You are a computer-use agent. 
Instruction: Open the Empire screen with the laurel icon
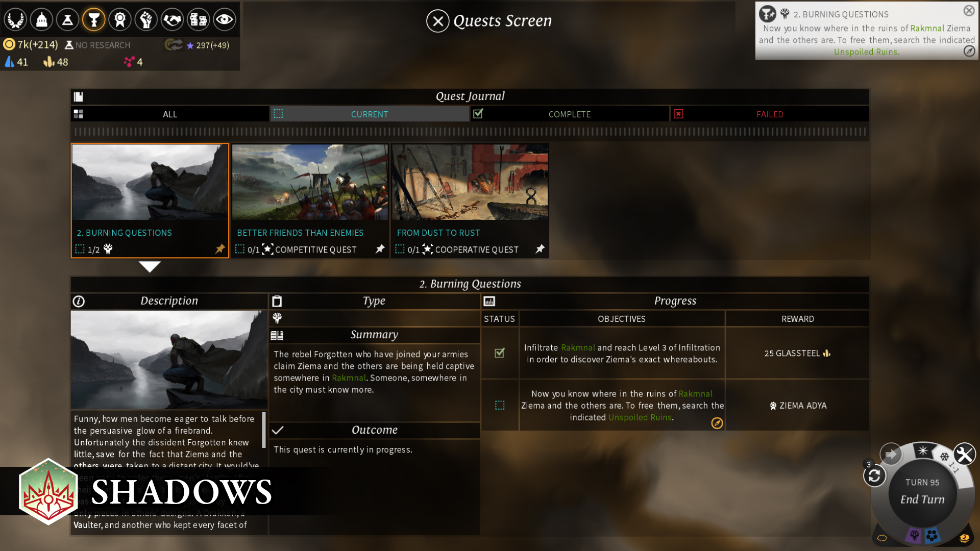15,19
